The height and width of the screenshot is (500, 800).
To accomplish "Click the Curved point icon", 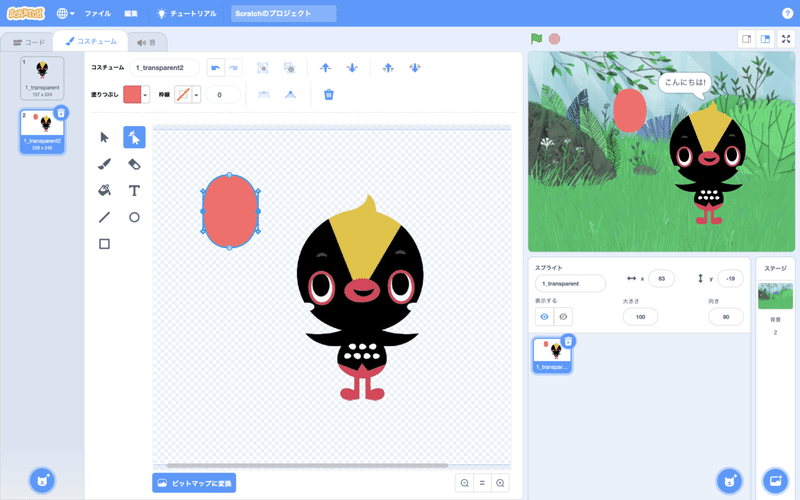I will 263,94.
